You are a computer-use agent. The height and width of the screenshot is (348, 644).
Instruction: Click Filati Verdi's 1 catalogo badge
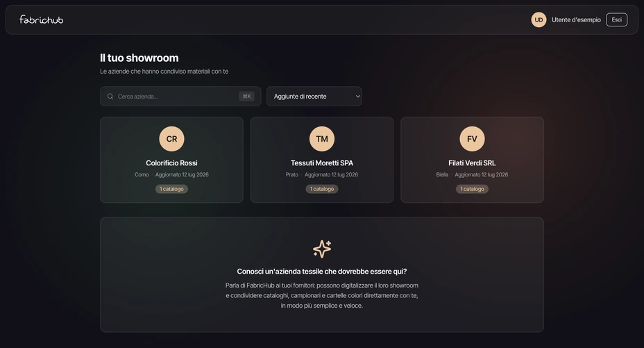pos(472,189)
